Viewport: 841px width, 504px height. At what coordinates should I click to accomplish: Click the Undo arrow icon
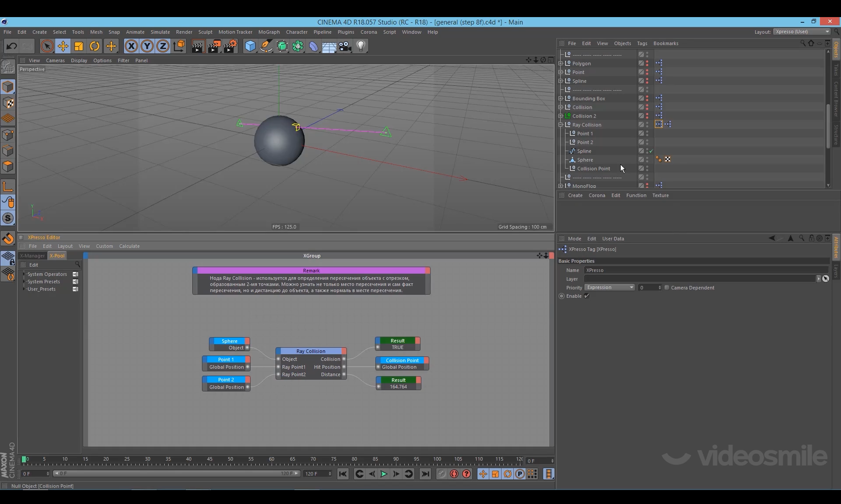pyautogui.click(x=12, y=46)
